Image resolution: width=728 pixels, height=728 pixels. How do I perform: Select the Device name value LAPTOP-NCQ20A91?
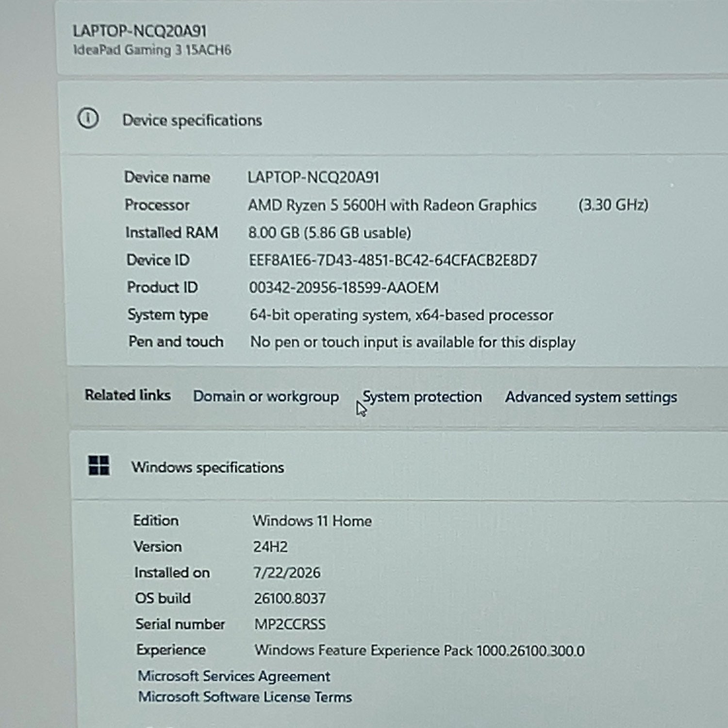[x=314, y=177]
